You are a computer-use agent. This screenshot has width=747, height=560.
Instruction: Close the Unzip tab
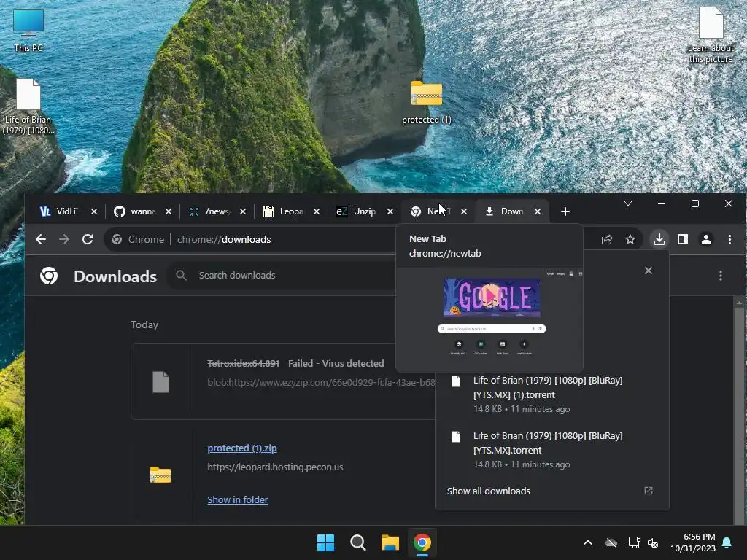(390, 211)
